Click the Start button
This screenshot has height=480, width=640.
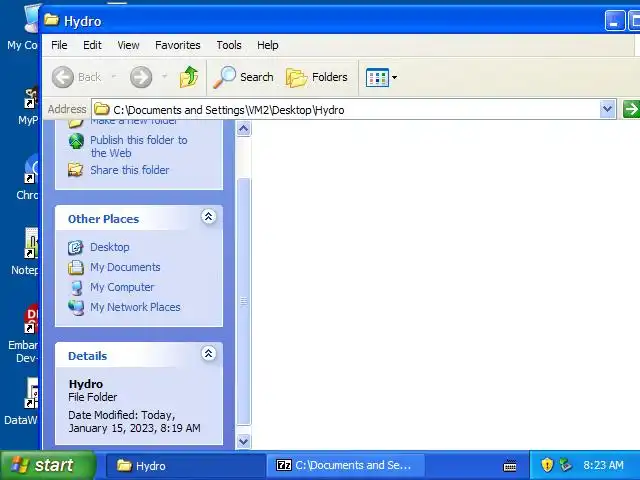pyautogui.click(x=48, y=465)
